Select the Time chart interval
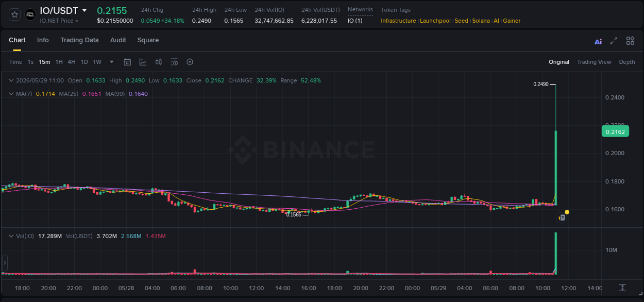Screen dimensions: 644x302 (15, 62)
